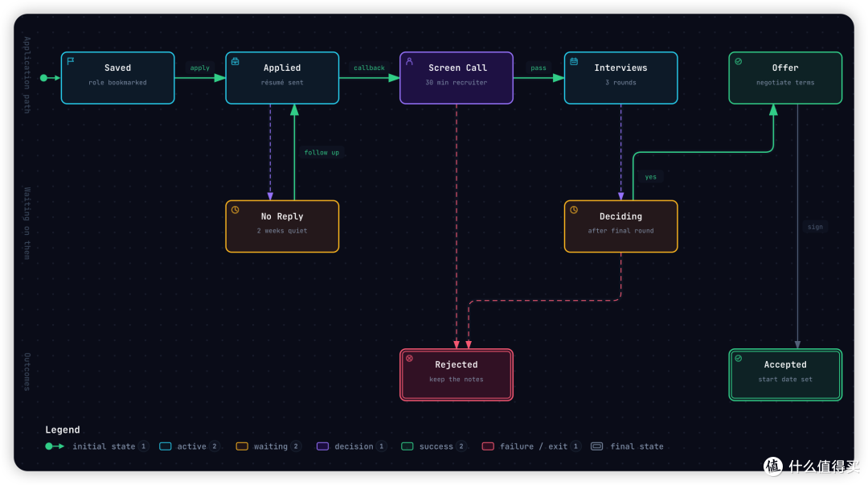The width and height of the screenshot is (868, 485).
Task: Click the cross icon on Rejected node
Action: tap(409, 358)
